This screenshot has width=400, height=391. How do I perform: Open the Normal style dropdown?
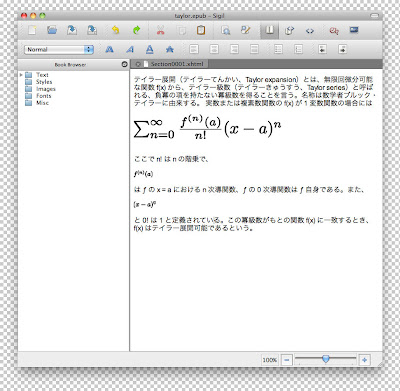coord(59,50)
